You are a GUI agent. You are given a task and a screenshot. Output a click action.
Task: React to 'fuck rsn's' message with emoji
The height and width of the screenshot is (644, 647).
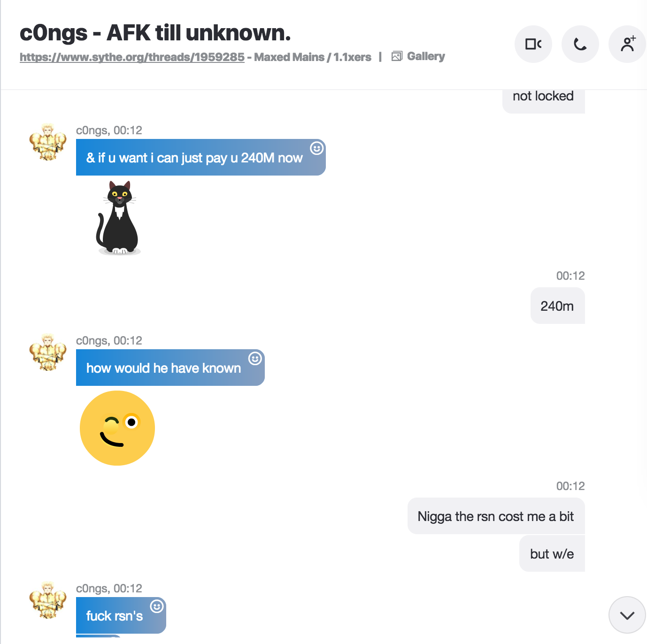[157, 606]
